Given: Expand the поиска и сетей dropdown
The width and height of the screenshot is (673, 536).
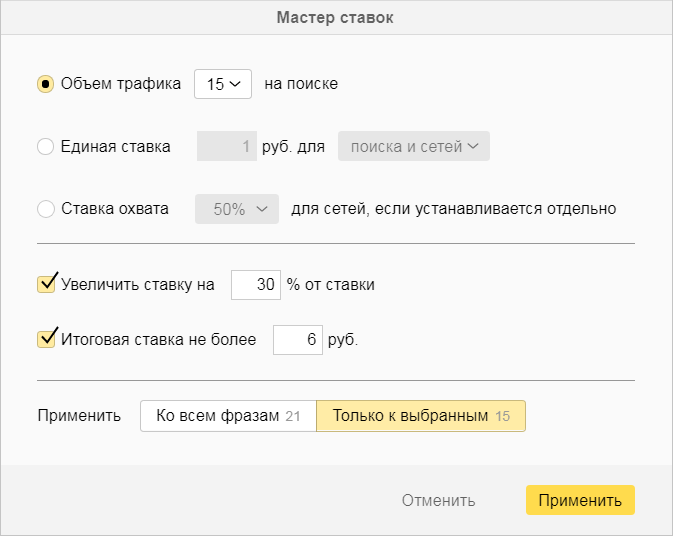Looking at the screenshot, I should click(414, 147).
